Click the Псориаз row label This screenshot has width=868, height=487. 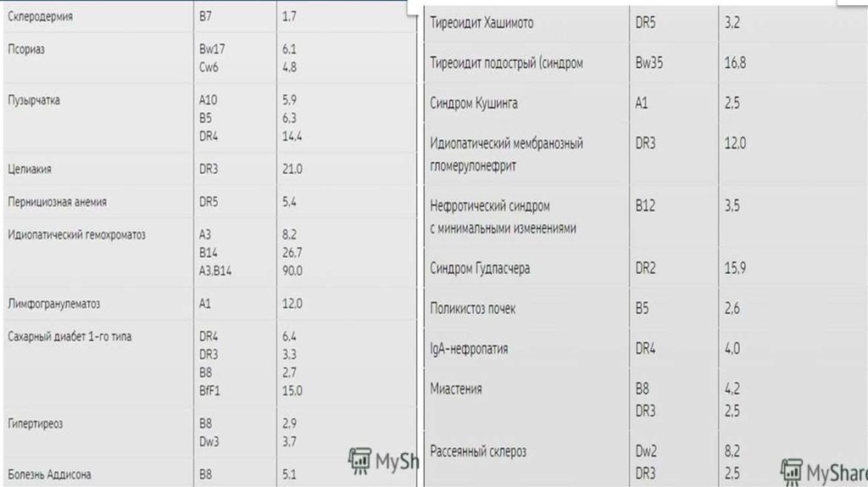coord(25,49)
